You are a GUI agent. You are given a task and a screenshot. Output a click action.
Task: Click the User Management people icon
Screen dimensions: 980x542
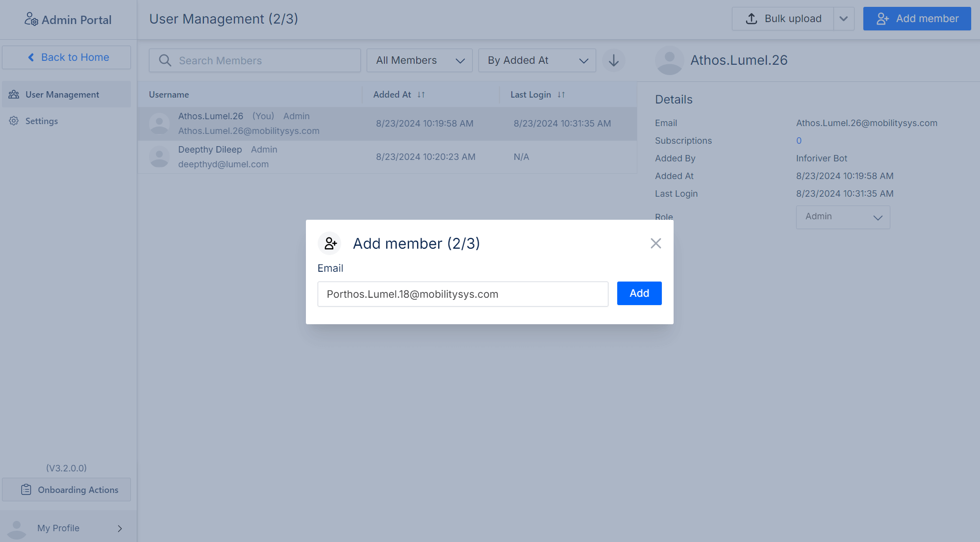click(14, 94)
